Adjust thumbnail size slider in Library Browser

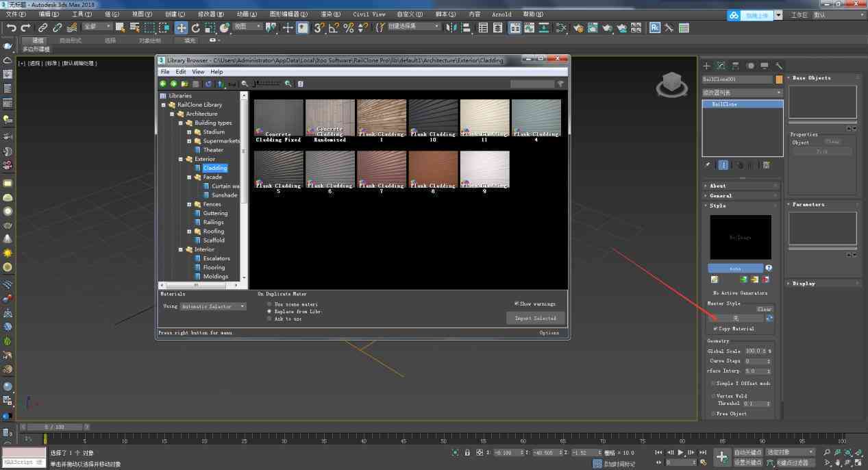[266, 84]
